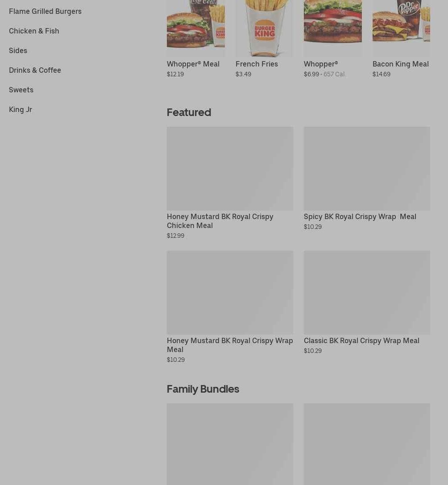Open Flame Grilled Burgers category
This screenshot has width=448, height=485.
45,12
